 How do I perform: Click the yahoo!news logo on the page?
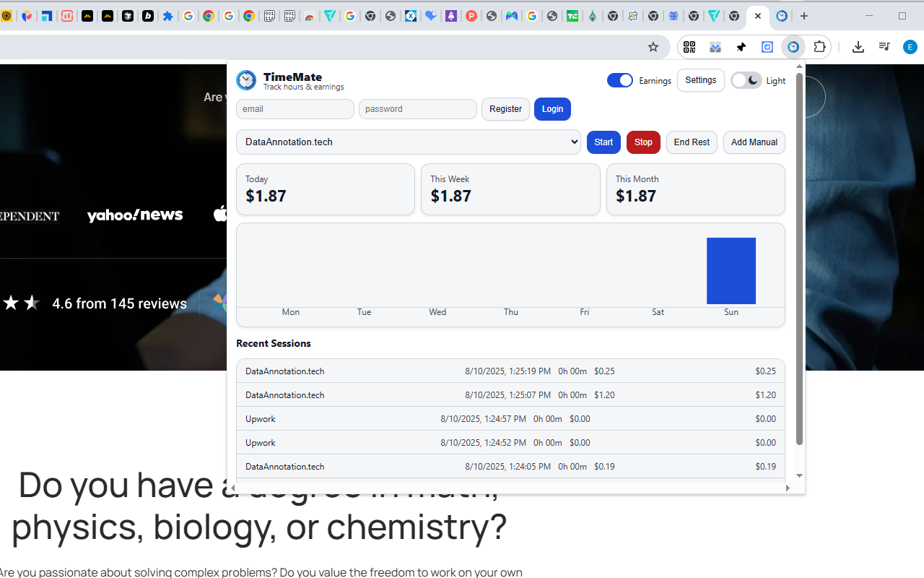pyautogui.click(x=135, y=215)
